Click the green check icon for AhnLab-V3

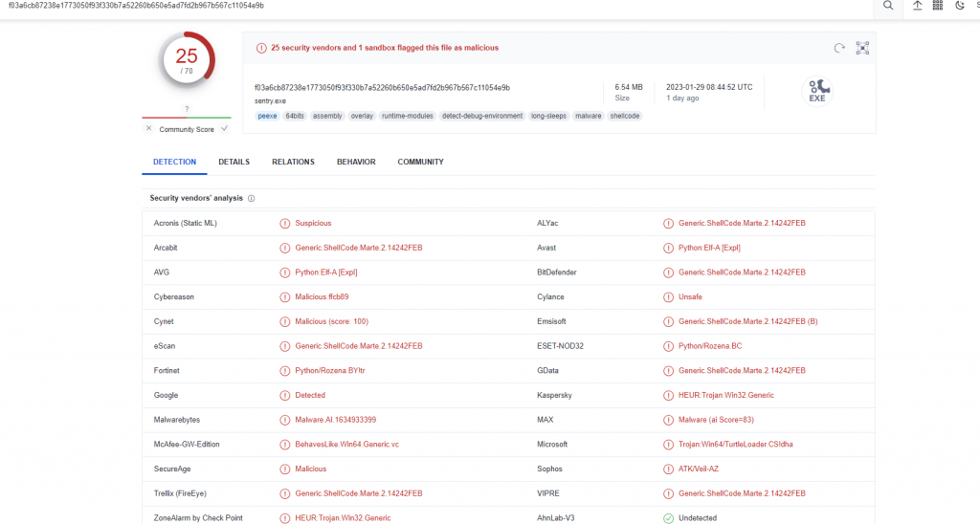[668, 518]
